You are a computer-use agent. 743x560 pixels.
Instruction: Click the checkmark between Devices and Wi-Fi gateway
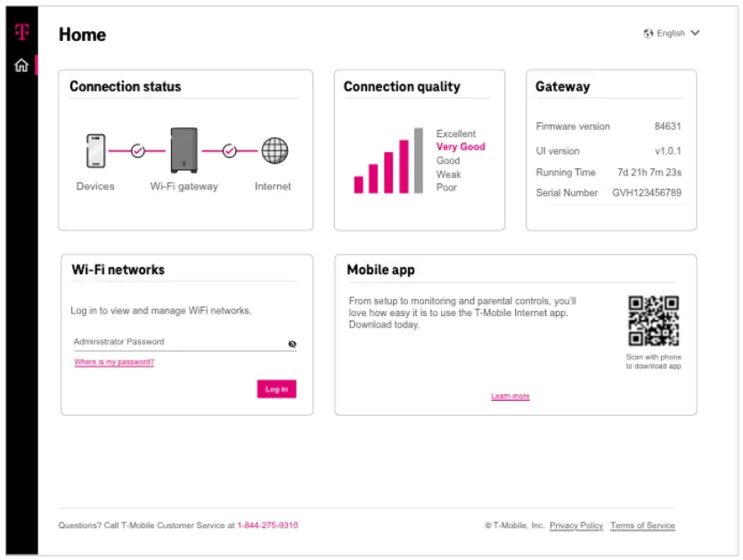click(x=138, y=150)
